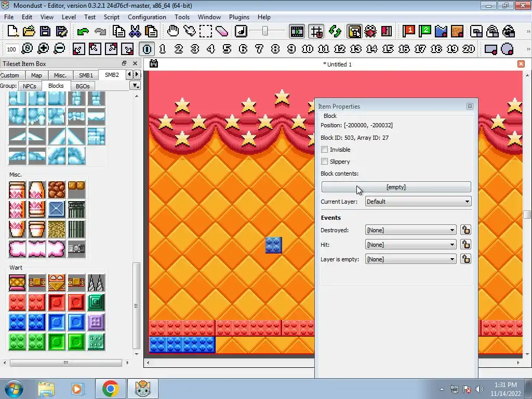Reset zoom with the zoom-reset icon

(27, 49)
